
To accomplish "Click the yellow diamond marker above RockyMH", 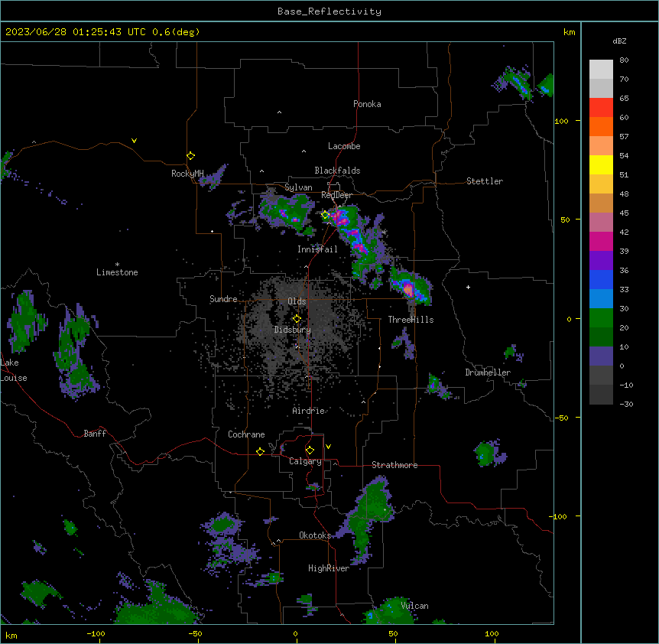I will coord(191,156).
